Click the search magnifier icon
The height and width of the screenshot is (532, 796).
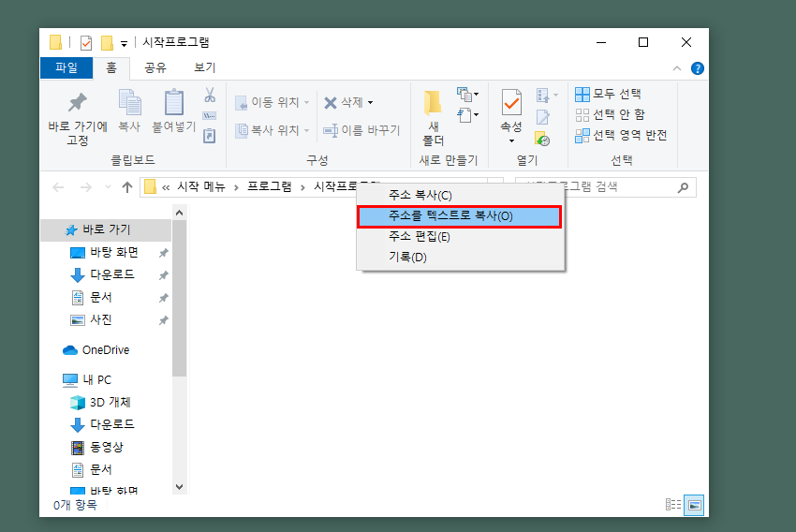pyautogui.click(x=684, y=187)
